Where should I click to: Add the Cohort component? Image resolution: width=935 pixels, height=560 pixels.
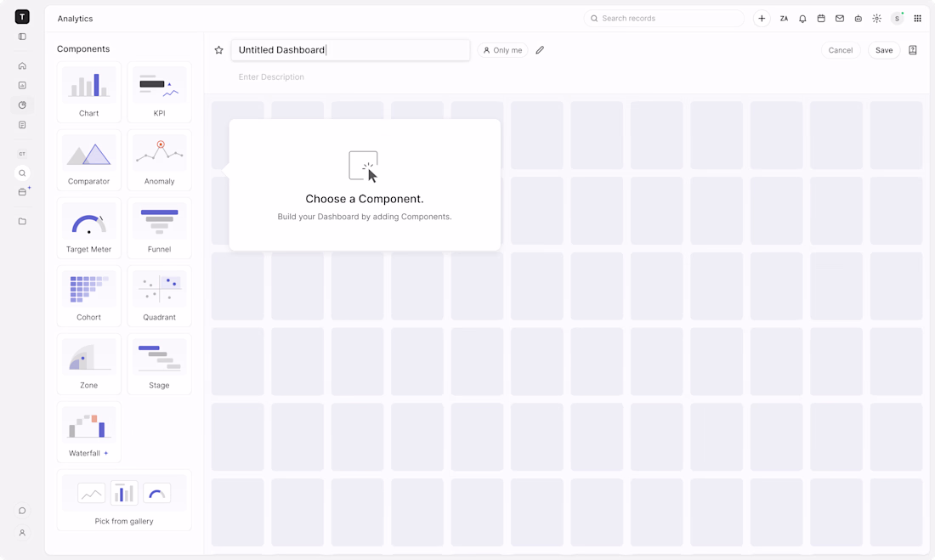coord(89,296)
